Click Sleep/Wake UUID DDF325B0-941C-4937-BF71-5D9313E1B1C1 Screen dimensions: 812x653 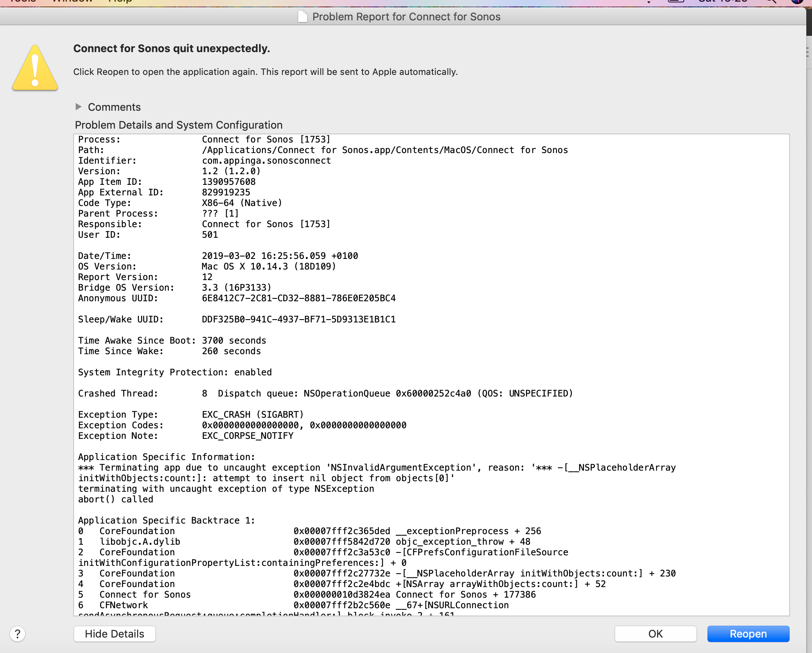[299, 320]
